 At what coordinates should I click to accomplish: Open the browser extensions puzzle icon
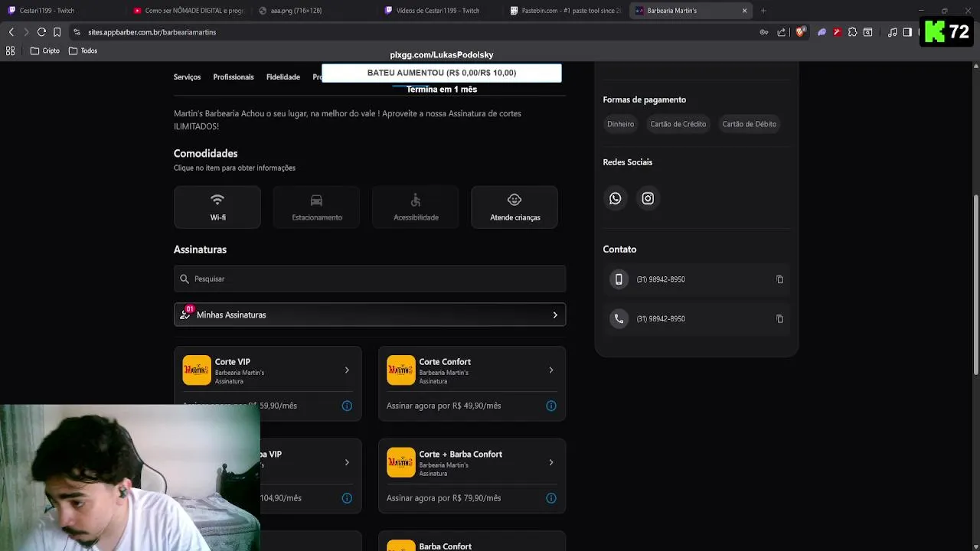click(x=852, y=32)
